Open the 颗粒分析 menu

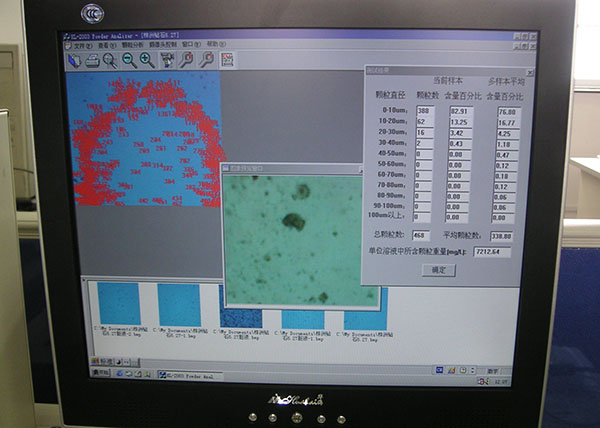pyautogui.click(x=129, y=45)
